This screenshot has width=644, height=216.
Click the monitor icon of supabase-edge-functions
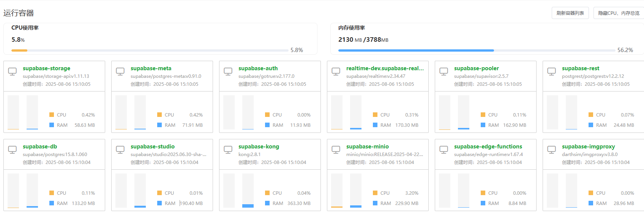tap(444, 150)
